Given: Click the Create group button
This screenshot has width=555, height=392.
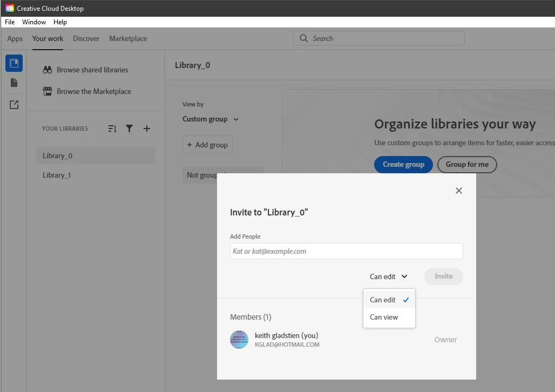Looking at the screenshot, I should pos(403,164).
